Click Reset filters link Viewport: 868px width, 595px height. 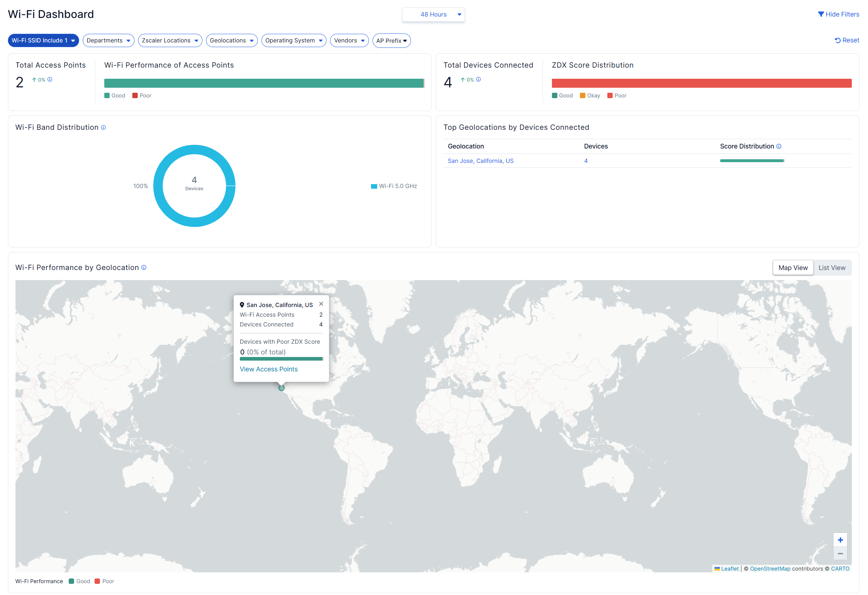[x=847, y=40]
